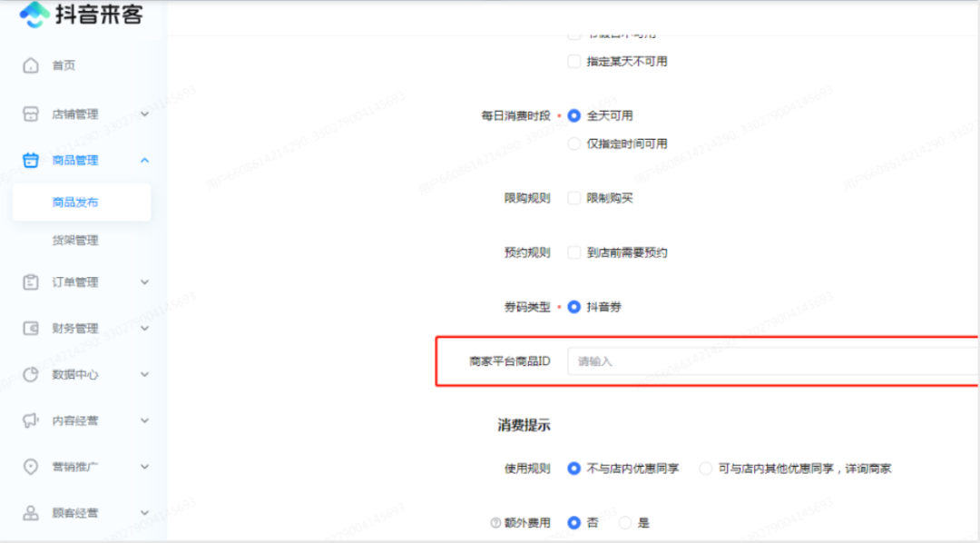Select the 全天可用 radio button

(x=573, y=115)
